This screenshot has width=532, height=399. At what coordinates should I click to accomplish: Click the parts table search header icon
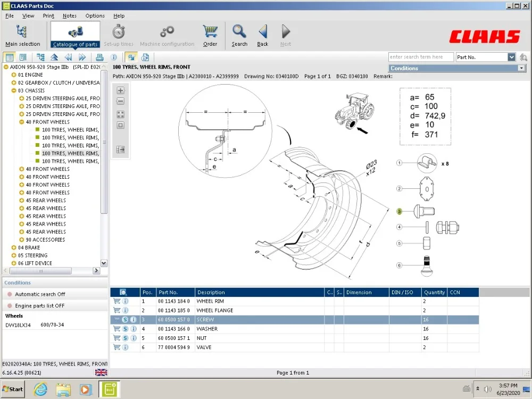pos(123,292)
